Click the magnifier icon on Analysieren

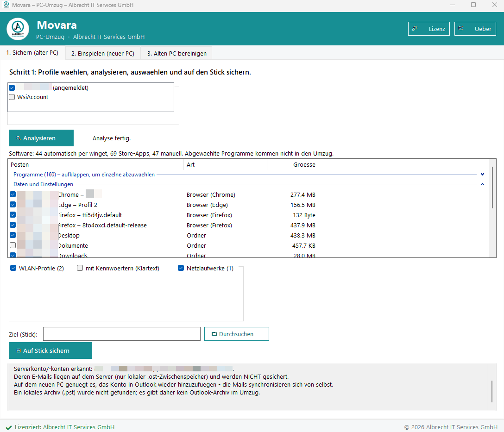pyautogui.click(x=19, y=138)
